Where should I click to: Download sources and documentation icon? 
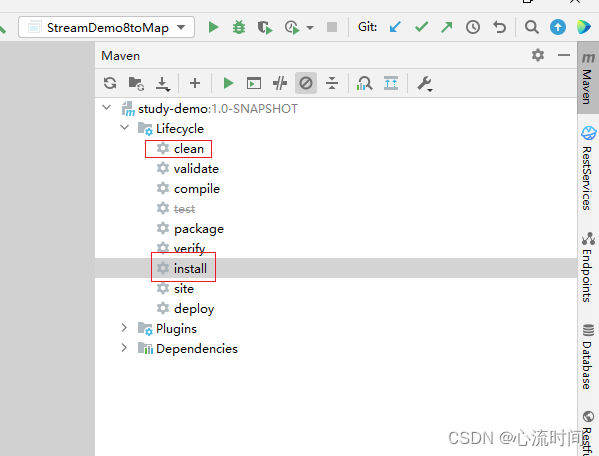coord(163,84)
